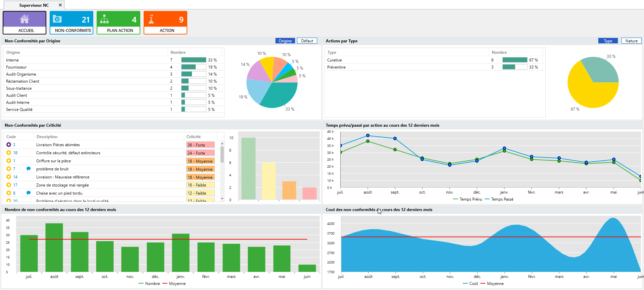This screenshot has height=290, width=644.
Task: Click the status circle icon for code 14
Action: pos(9,177)
